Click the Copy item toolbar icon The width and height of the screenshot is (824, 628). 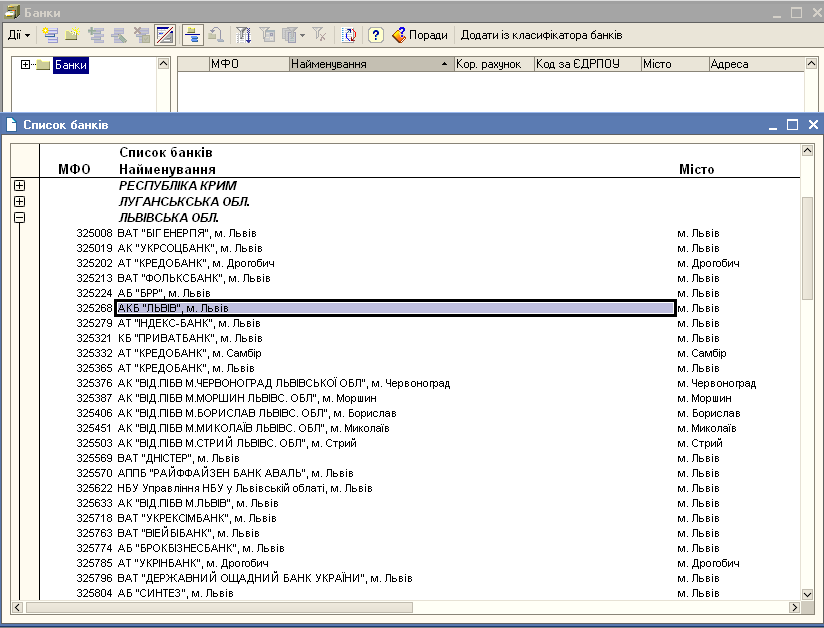pyautogui.click(x=96, y=35)
